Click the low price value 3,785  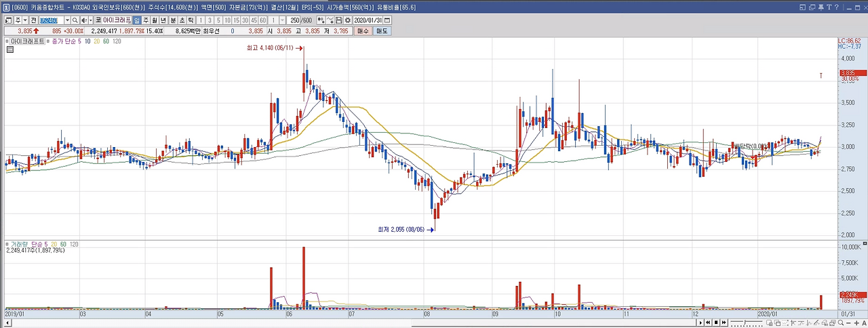pyautogui.click(x=341, y=31)
